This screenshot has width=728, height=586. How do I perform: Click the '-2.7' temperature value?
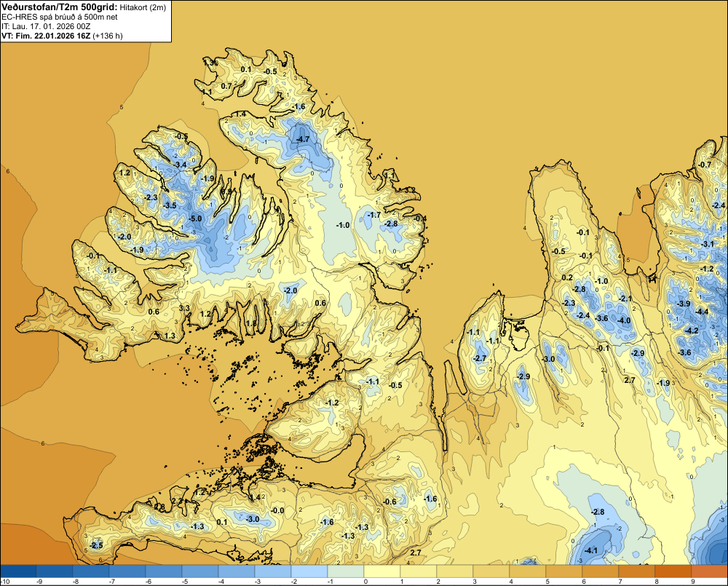[x=480, y=358]
